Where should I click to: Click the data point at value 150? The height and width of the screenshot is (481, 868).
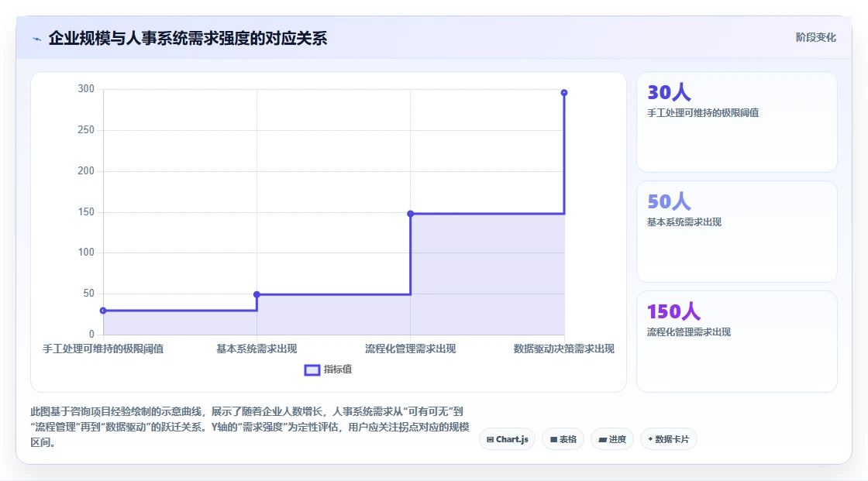tap(410, 214)
